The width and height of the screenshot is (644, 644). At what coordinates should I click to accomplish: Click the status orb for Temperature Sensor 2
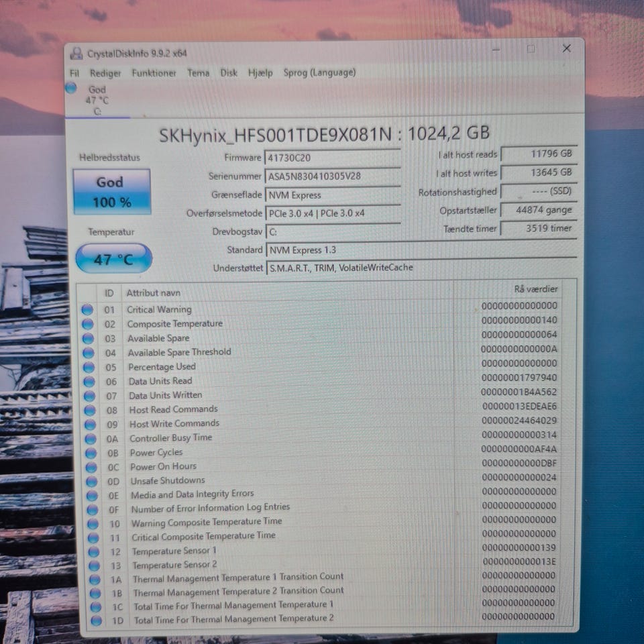coord(94,566)
